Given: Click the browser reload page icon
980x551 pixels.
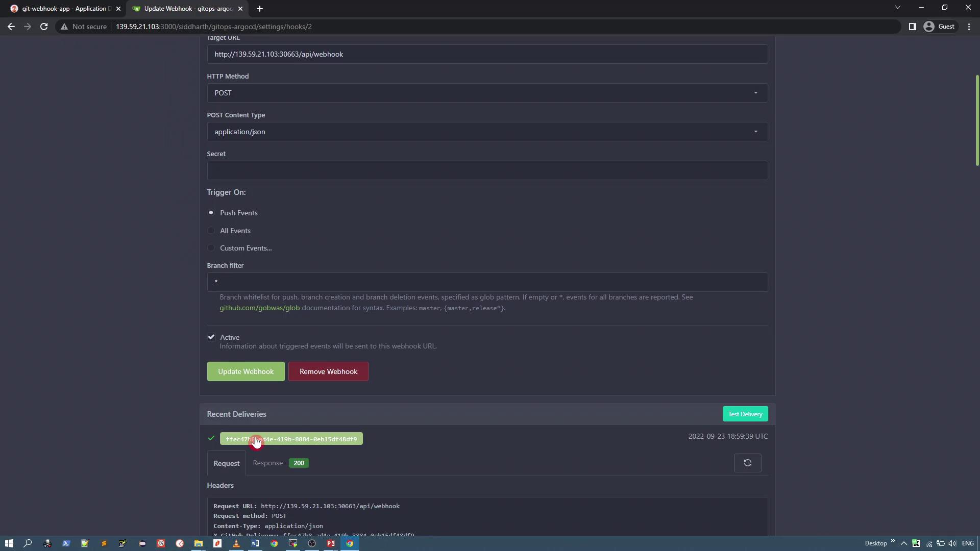Looking at the screenshot, I should (44, 27).
